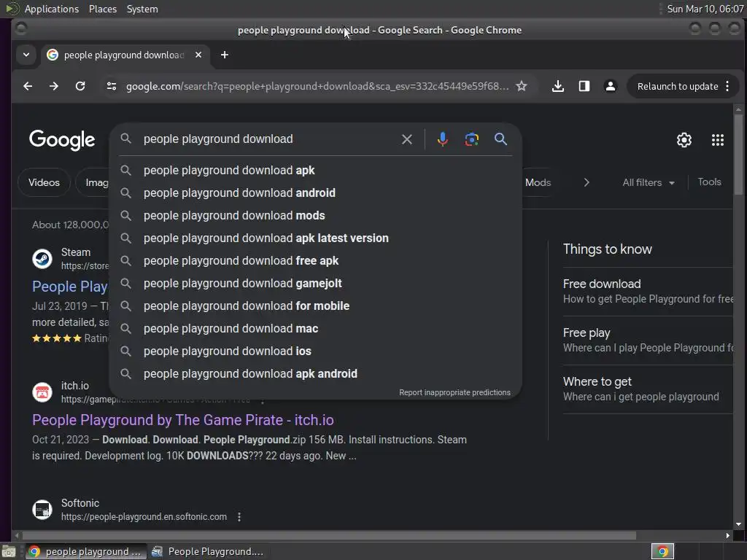Click the Chrome address bar URL
The width and height of the screenshot is (747, 560).
[x=317, y=86]
